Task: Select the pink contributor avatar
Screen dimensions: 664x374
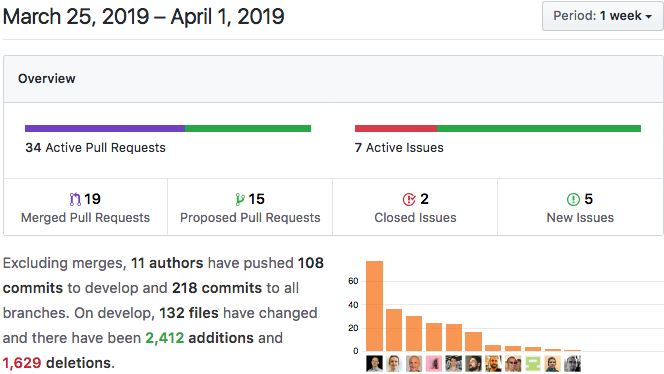Action: pos(434,363)
